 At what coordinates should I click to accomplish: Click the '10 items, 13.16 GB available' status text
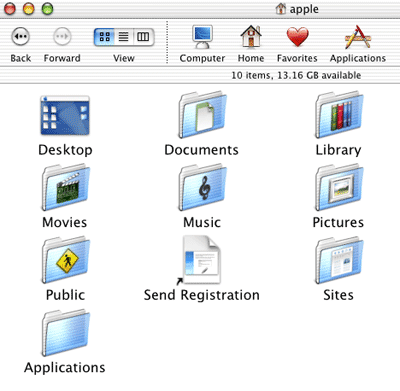point(296,75)
